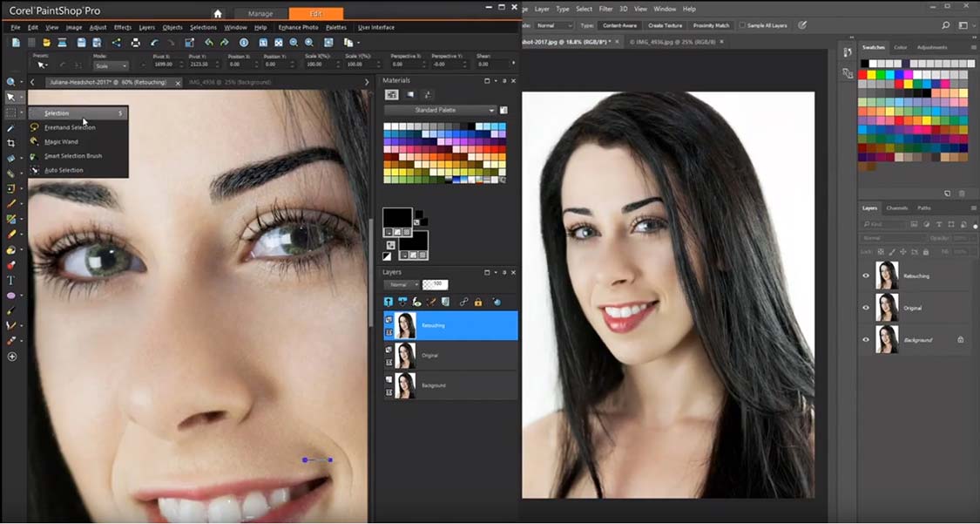Image resolution: width=980 pixels, height=524 pixels.
Task: Select the Retouching layer thumbnail in PaintShop
Action: 405,325
